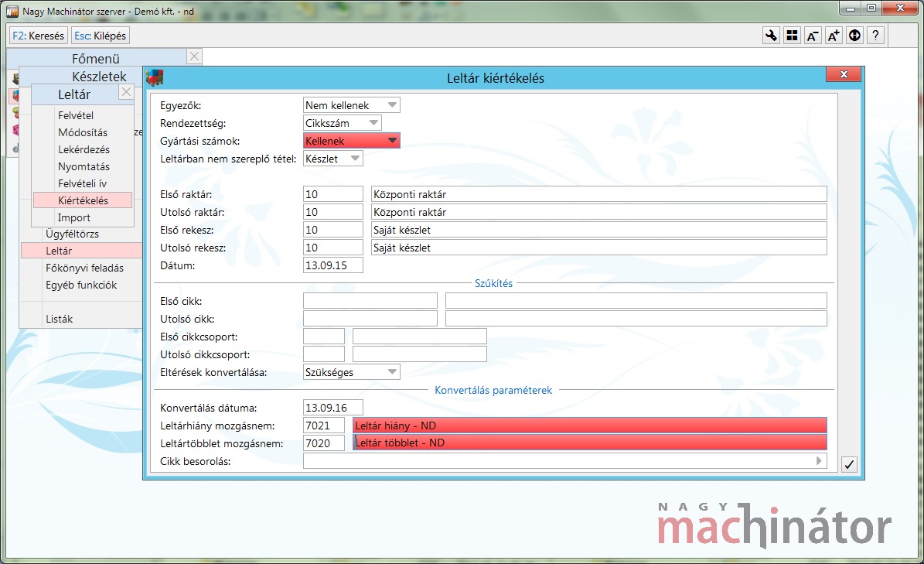Select Nyomtatás in Leltár menu

pos(84,167)
